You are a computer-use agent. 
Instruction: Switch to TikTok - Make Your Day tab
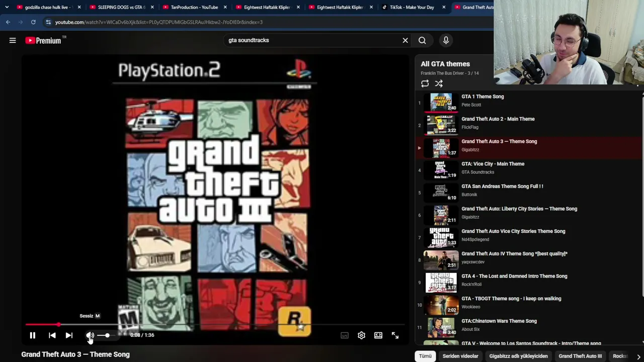(x=412, y=7)
